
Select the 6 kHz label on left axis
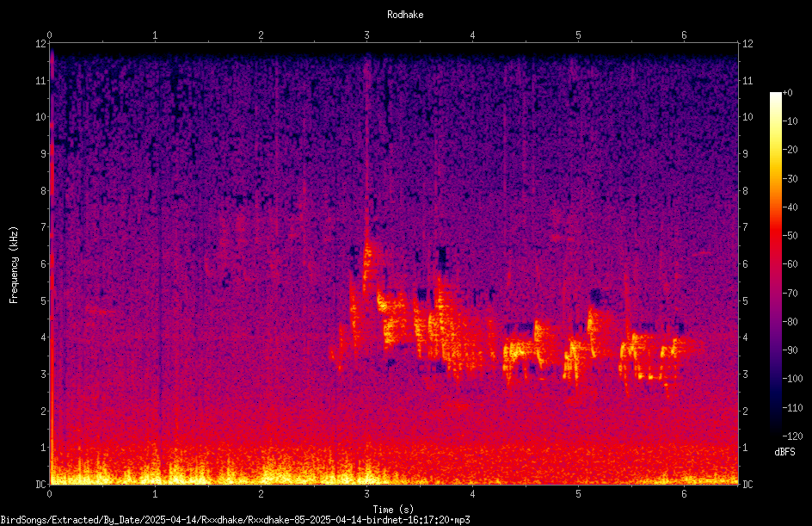[x=44, y=263]
